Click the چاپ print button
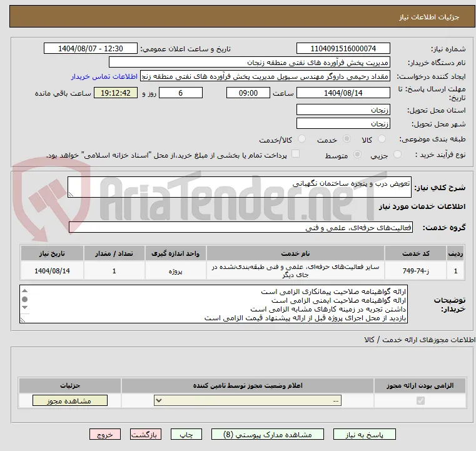 (186, 434)
